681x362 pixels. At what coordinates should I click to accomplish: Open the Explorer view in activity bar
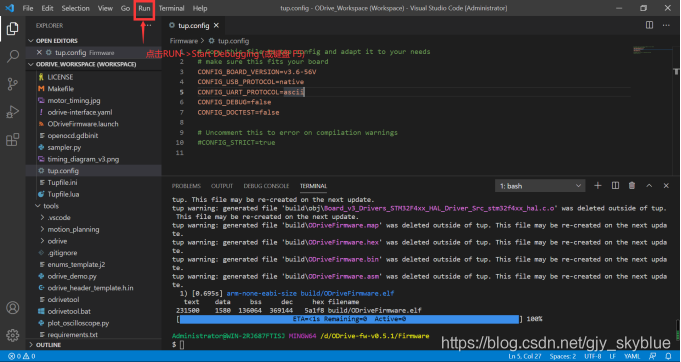pyautogui.click(x=13, y=29)
